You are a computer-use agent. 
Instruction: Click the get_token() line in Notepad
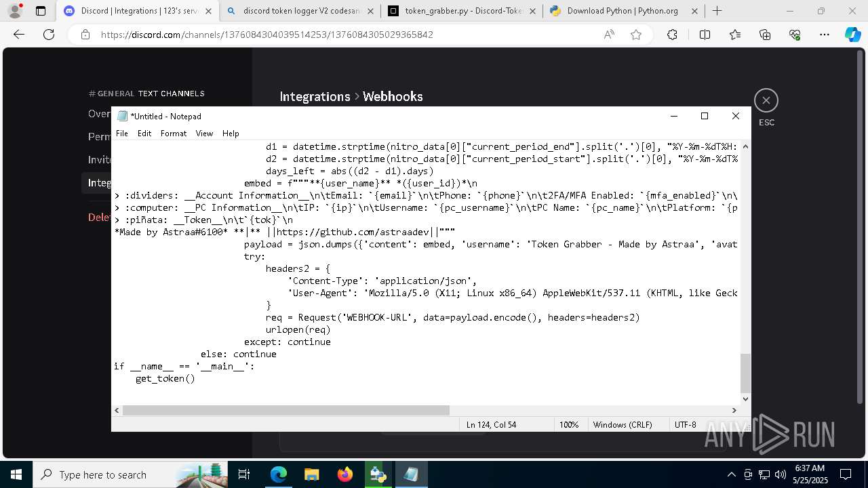point(165,378)
